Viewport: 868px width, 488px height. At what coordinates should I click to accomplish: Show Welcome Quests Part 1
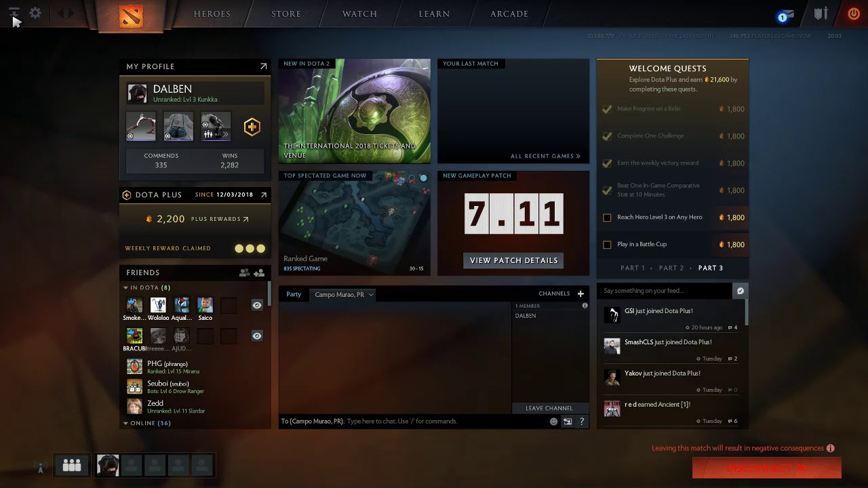coord(633,268)
